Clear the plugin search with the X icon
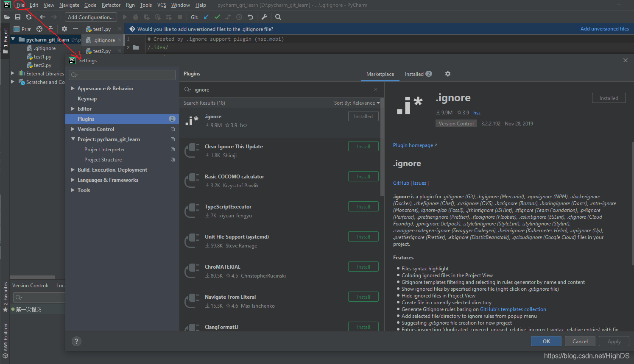This screenshot has height=364, width=634. (x=376, y=89)
